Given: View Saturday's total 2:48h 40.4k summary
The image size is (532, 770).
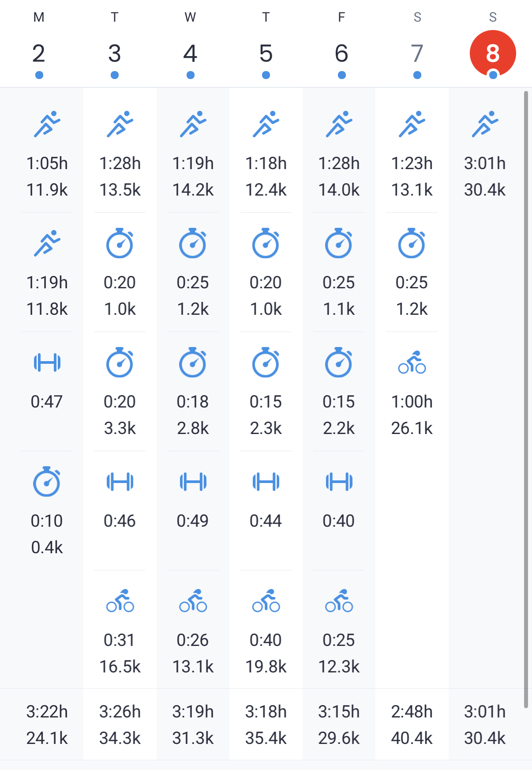Looking at the screenshot, I should pos(412,725).
